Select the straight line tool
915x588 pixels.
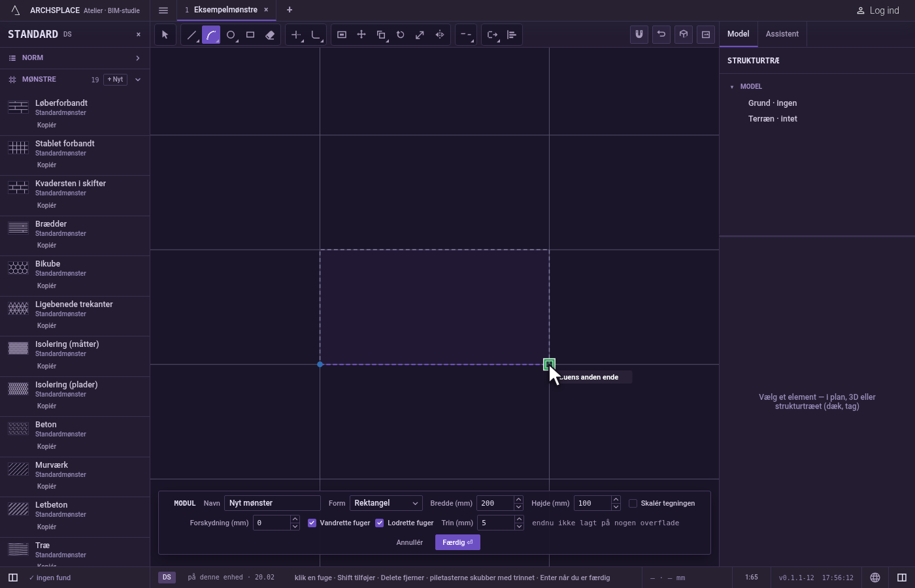191,35
